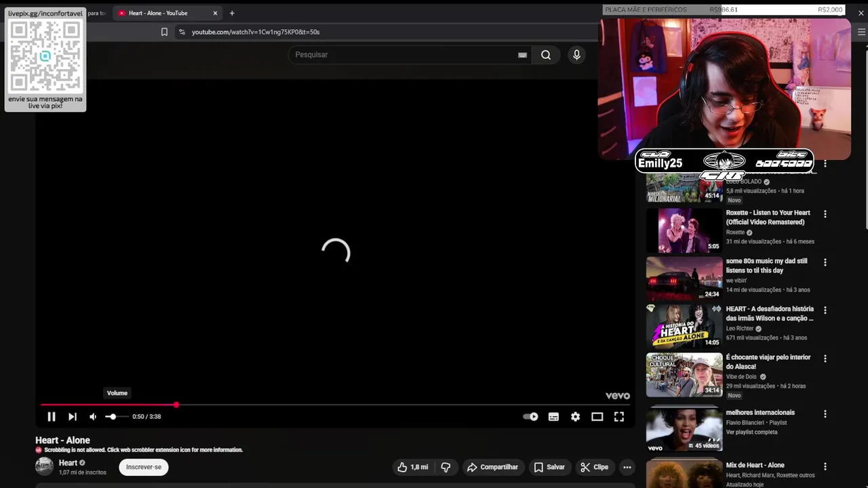
Task: Start voice search with microphone icon
Action: point(576,55)
